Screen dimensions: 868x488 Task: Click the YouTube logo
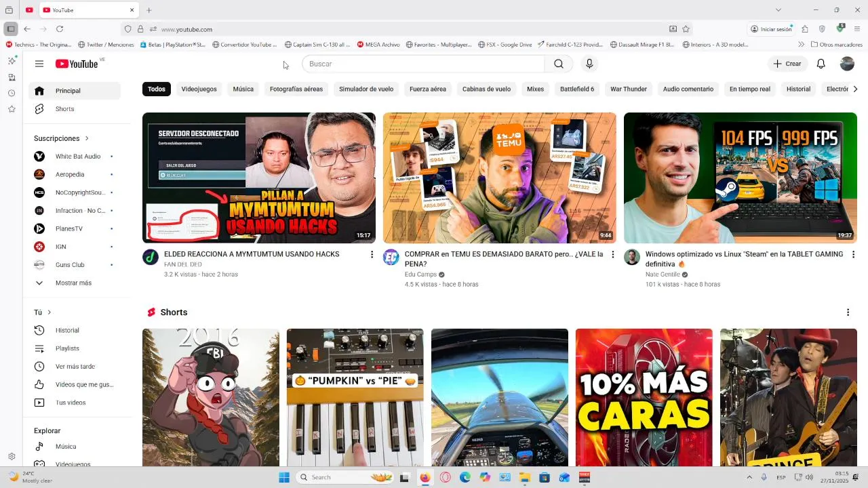(x=77, y=64)
